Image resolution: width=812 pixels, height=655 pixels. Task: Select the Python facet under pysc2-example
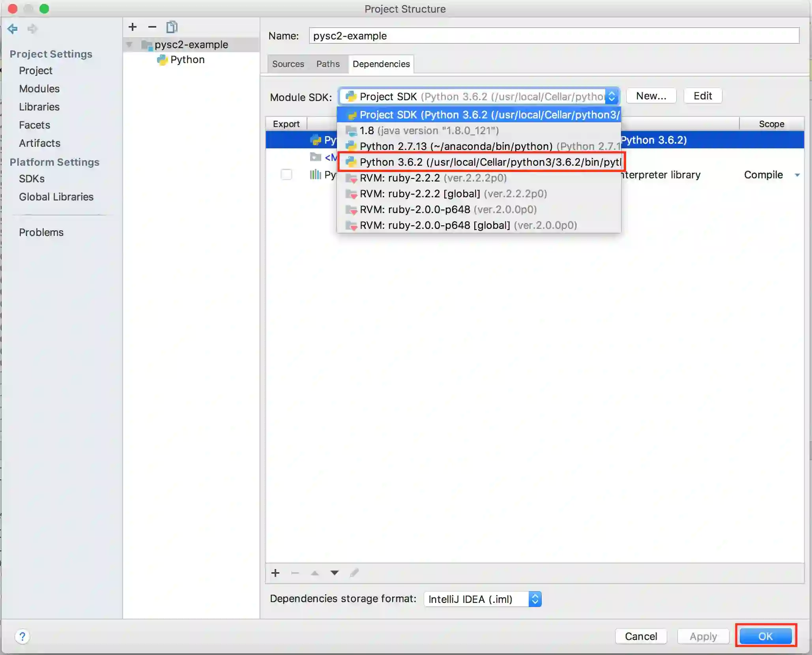[187, 60]
